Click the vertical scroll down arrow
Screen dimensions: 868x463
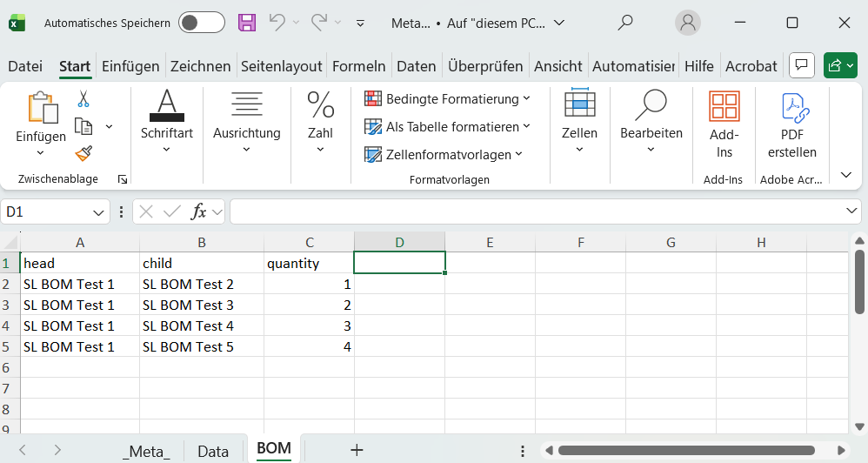coord(859,426)
